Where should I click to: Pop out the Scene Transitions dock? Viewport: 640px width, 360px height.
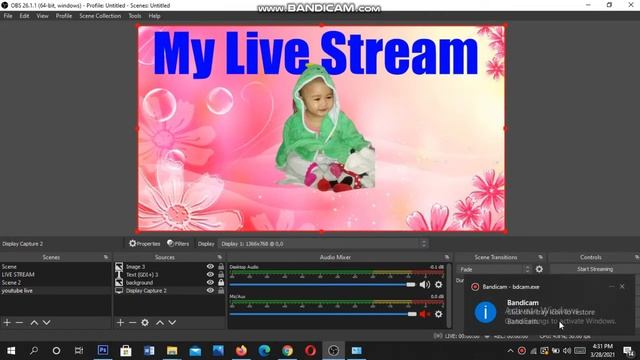click(x=540, y=257)
